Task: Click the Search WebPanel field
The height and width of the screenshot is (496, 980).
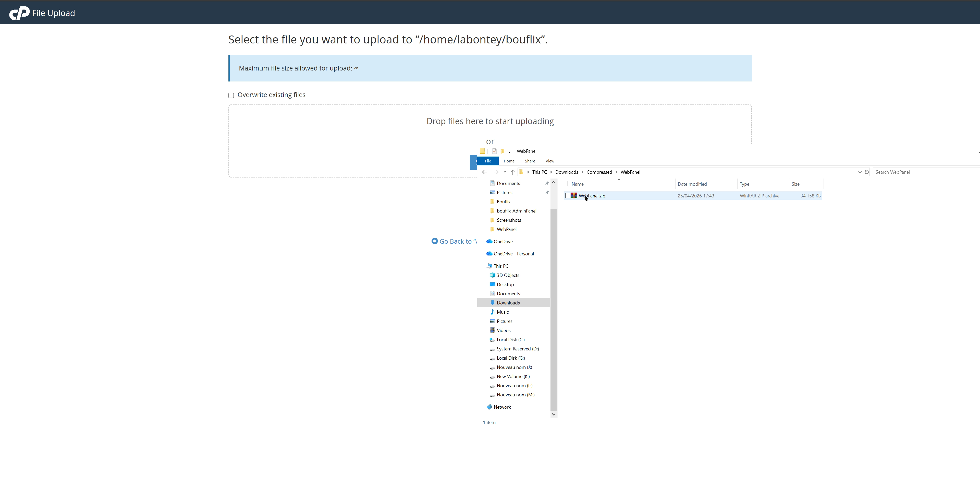Action: [x=926, y=172]
